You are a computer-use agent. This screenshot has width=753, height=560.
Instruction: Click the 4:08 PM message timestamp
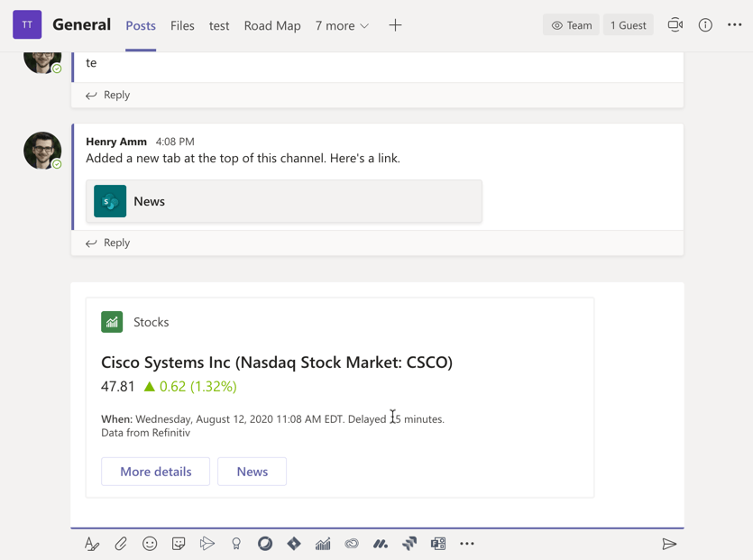(x=175, y=142)
